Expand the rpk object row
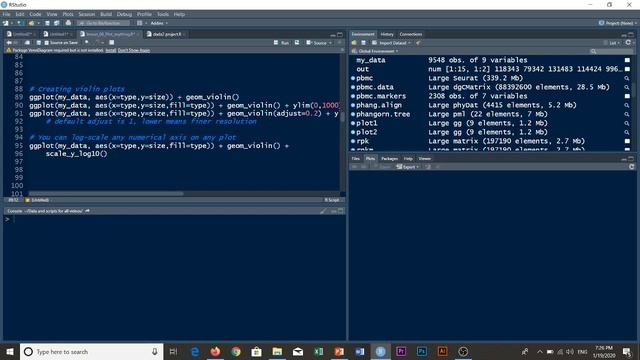Image resolution: width=640 pixels, height=360 pixels. point(353,141)
